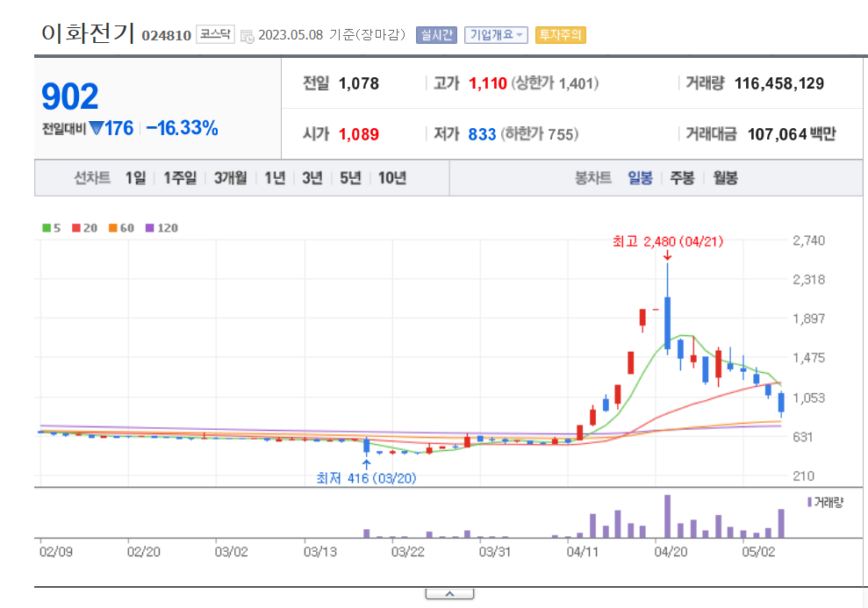Click the -16.33% change value
Viewport: 868px width, 608px height.
coord(183,128)
